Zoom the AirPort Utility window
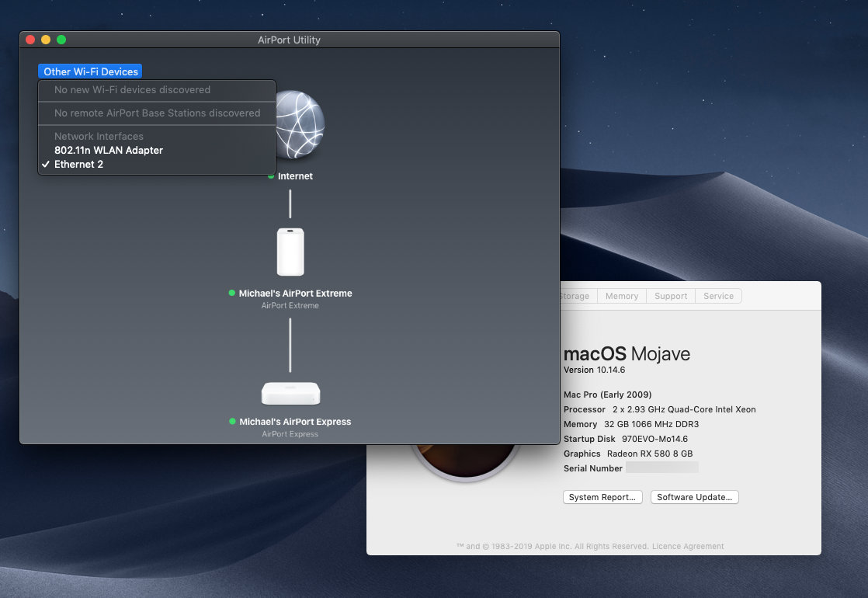 (x=61, y=40)
